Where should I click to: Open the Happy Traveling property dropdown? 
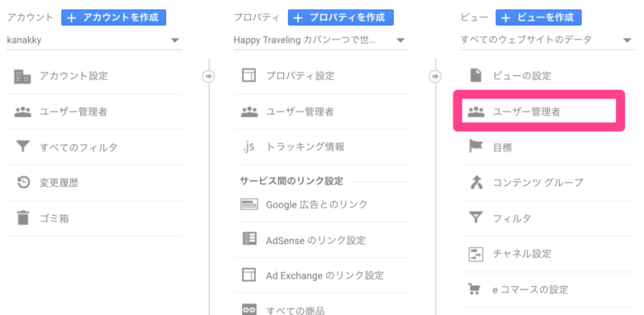pos(321,41)
